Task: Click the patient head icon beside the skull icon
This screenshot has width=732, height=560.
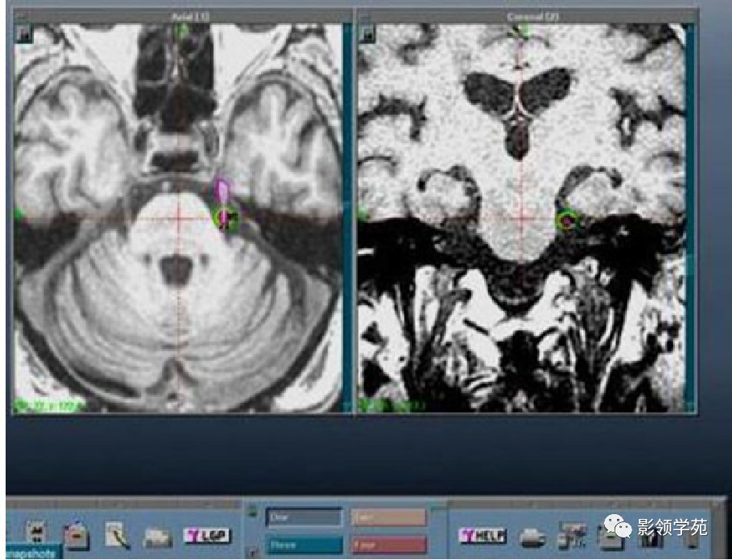Action: (76, 535)
